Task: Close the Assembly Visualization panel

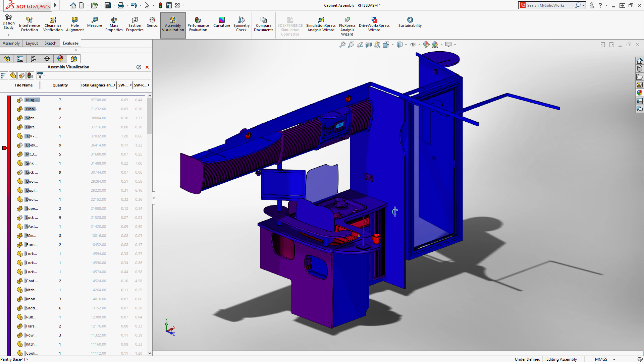Action: click(147, 67)
